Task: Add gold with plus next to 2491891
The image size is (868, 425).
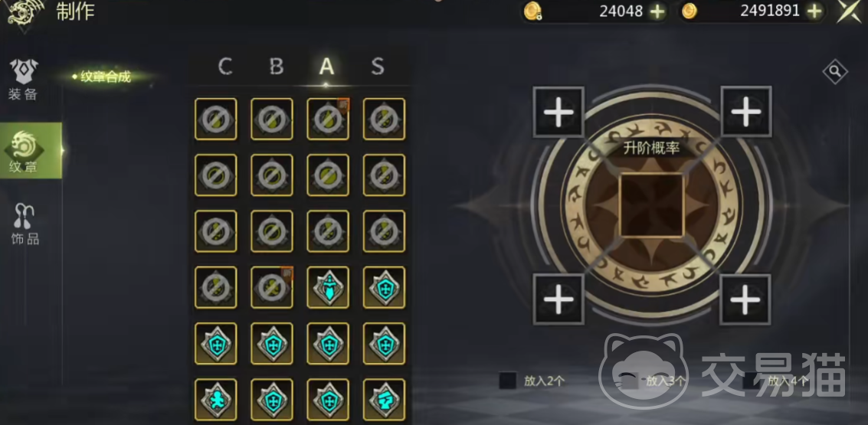Action: pos(814,11)
